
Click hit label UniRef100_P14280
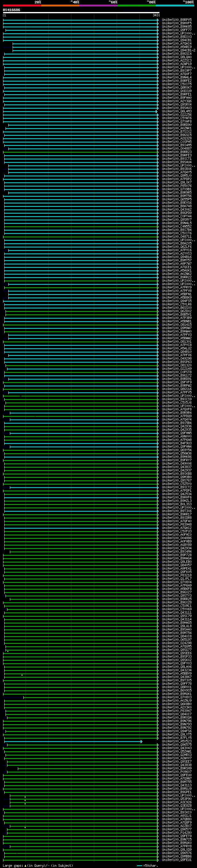pos(177,833)
